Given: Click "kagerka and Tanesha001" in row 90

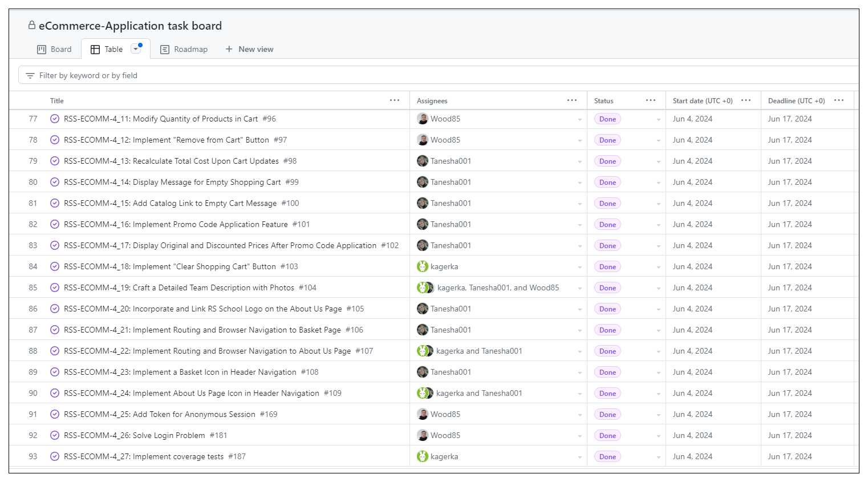Looking at the screenshot, I should (x=479, y=393).
